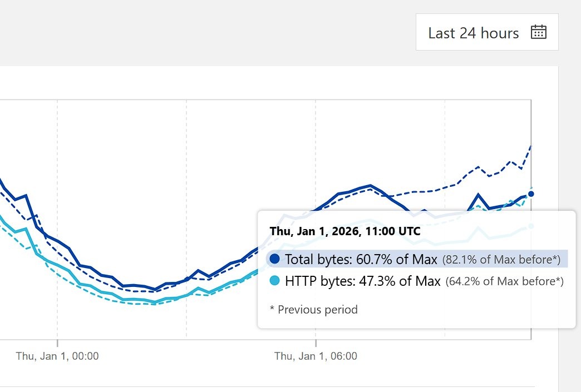Click the 82.1% of Max before value
This screenshot has width=581, height=392.
pyautogui.click(x=501, y=260)
